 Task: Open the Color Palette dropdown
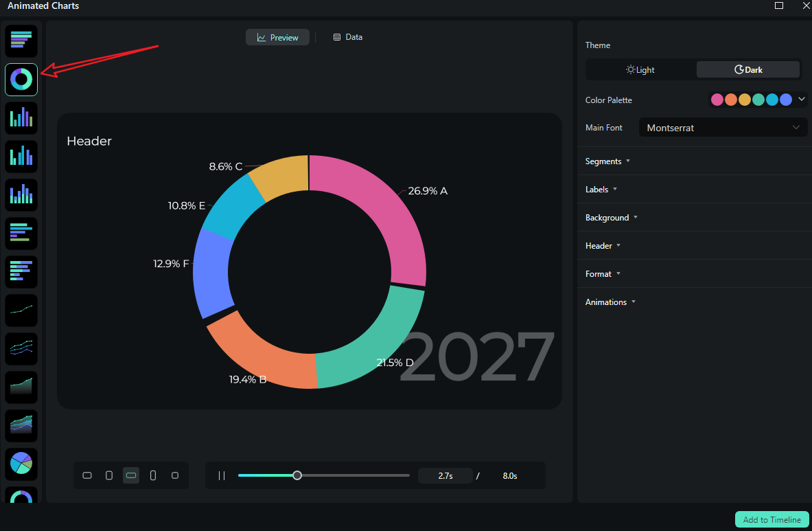[x=801, y=99]
